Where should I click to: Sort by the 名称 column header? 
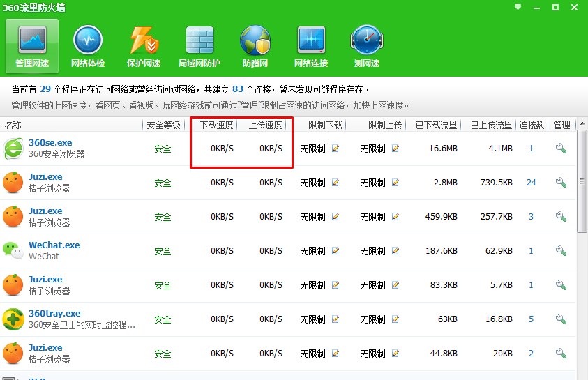(13, 125)
